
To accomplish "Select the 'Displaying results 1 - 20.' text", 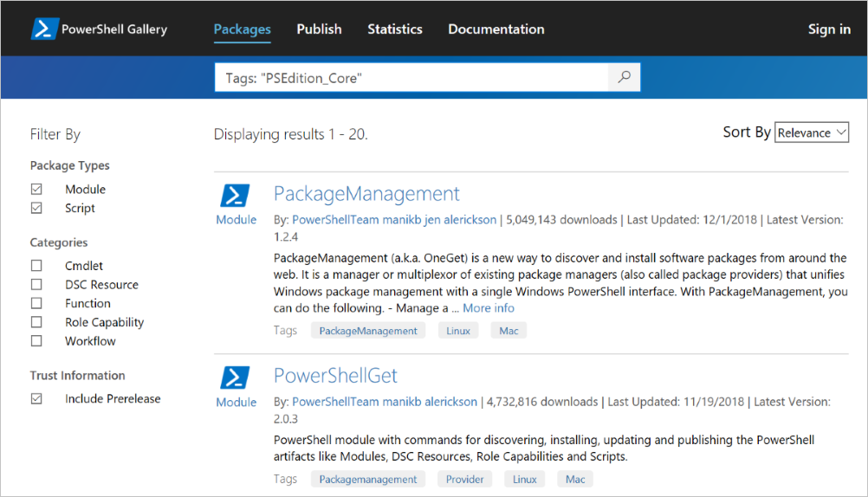I will [x=290, y=134].
